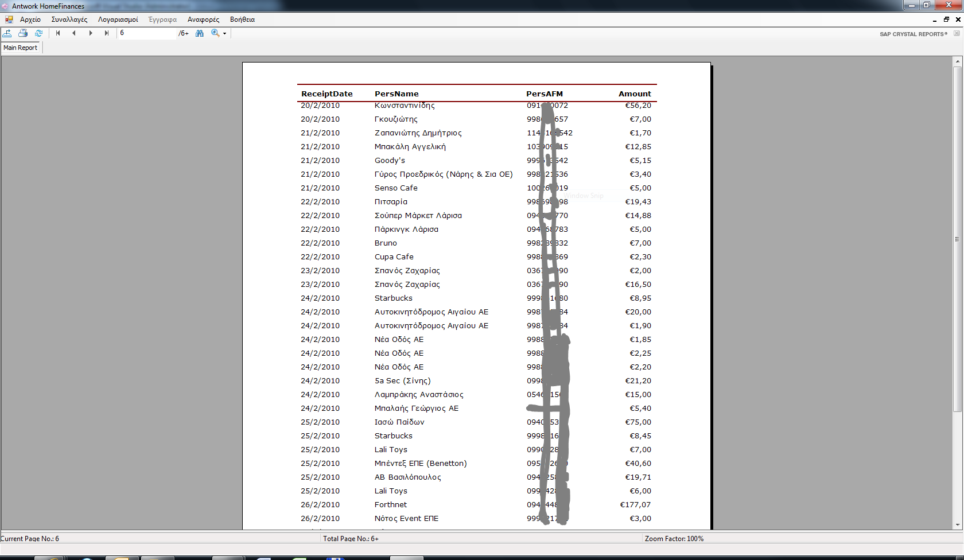Viewport: 964px width, 560px height.
Task: Click the PersAFM column header
Action: click(x=545, y=94)
